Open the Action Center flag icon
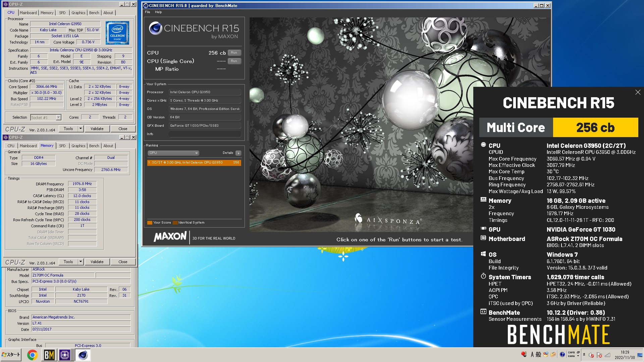This screenshot has width=644, height=362. pyautogui.click(x=599, y=355)
